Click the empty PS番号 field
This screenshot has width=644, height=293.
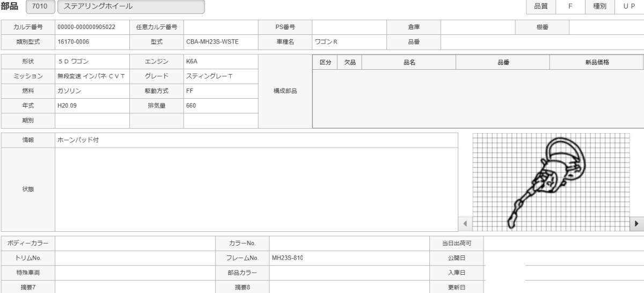[349, 27]
